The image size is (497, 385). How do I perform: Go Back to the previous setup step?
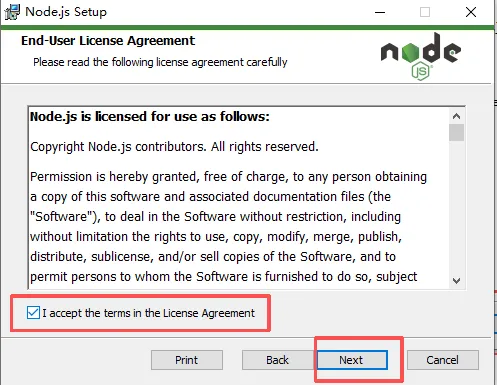pyautogui.click(x=277, y=360)
